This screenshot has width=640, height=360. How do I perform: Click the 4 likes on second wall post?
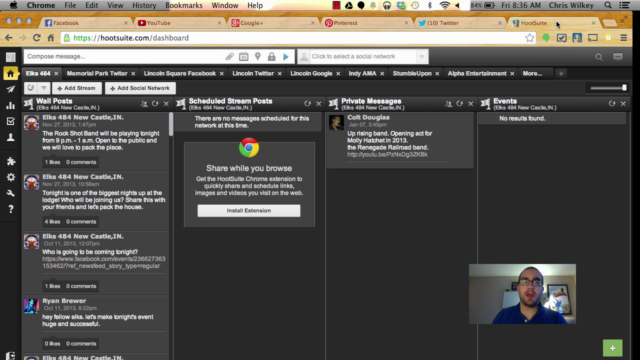pos(52,222)
